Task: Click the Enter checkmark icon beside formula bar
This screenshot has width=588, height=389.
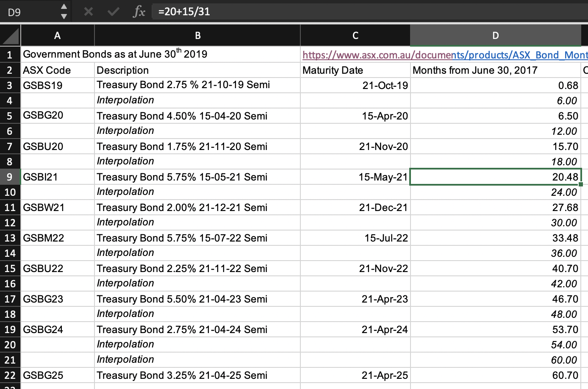Action: tap(113, 11)
